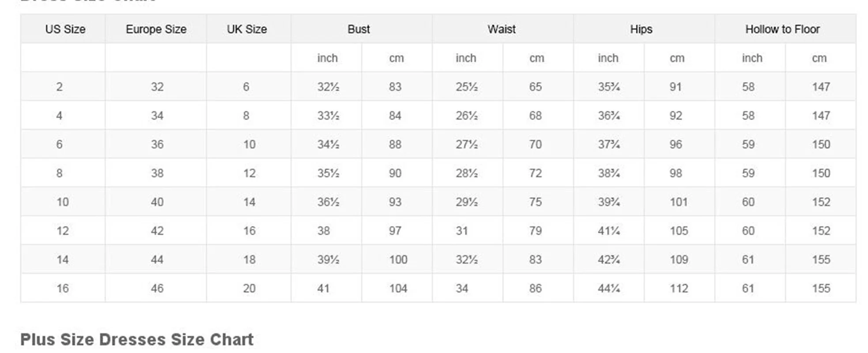Select the Europe size 32 cell
The image size is (868, 353).
tap(157, 87)
